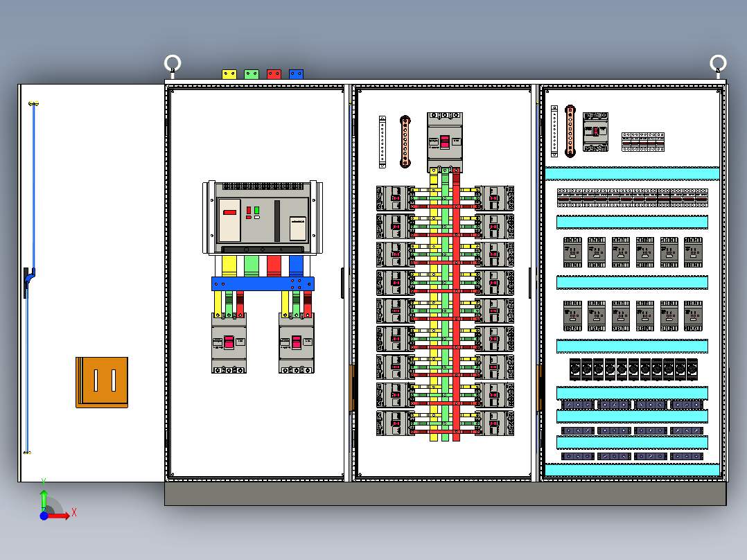Select the right molded-case breaker under the blue support
Screen dimensions: 747x560
pos(297,342)
